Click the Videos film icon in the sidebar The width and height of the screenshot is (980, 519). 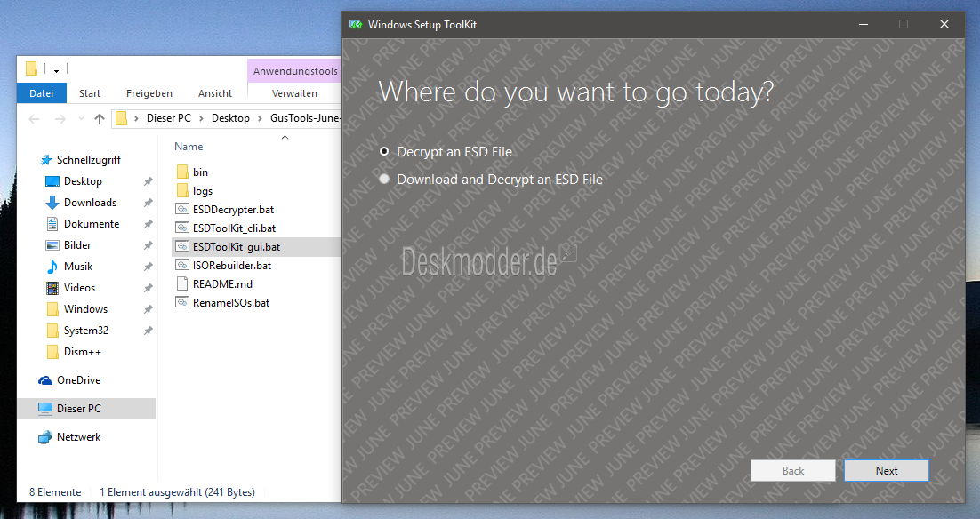tap(52, 288)
